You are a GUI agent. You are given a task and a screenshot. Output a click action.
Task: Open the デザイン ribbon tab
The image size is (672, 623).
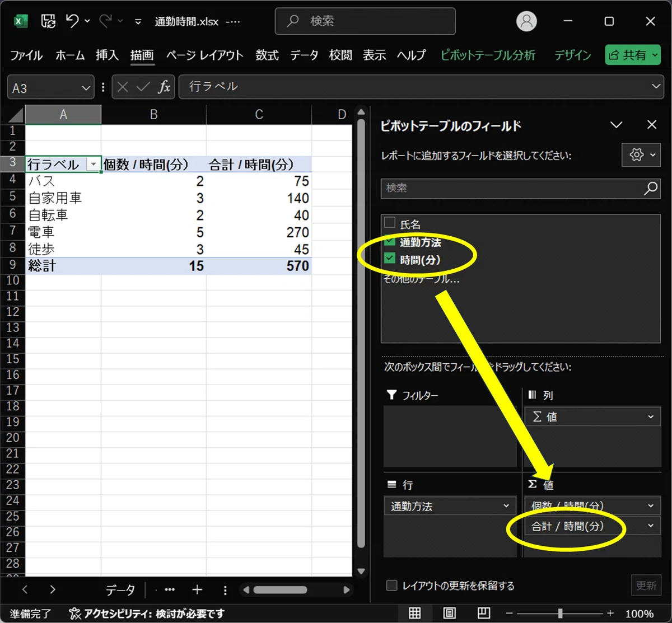click(x=573, y=55)
